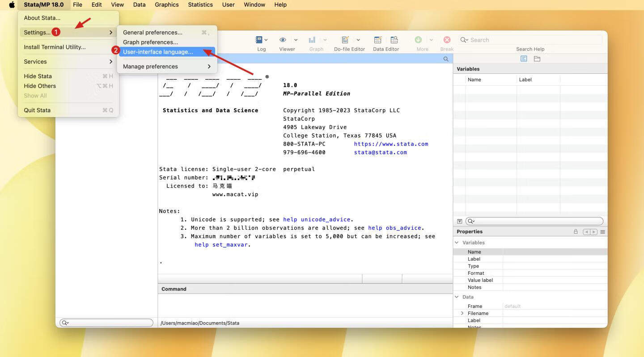This screenshot has height=357, width=644.
Task: Click the variables filter search field
Action: [534, 221]
